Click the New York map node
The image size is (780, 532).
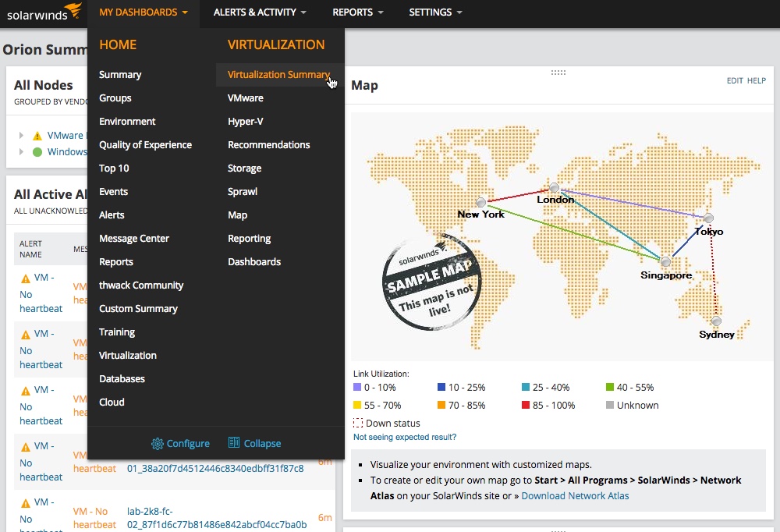(x=481, y=202)
